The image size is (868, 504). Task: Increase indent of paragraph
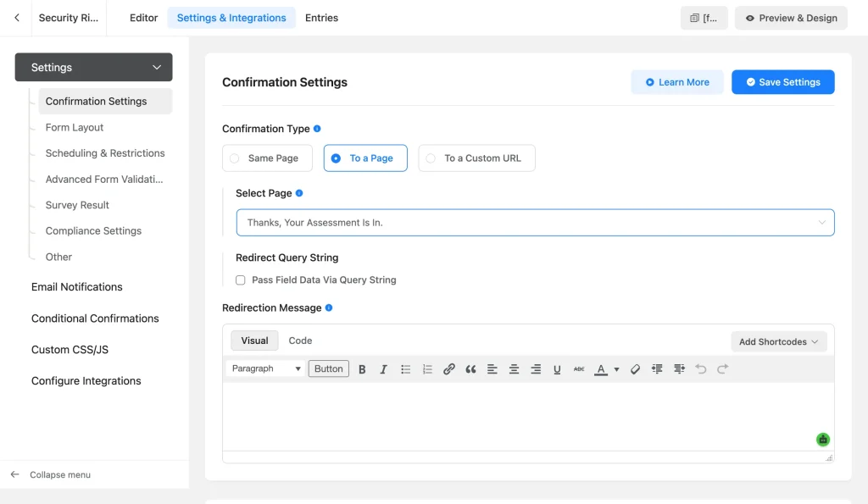679,369
